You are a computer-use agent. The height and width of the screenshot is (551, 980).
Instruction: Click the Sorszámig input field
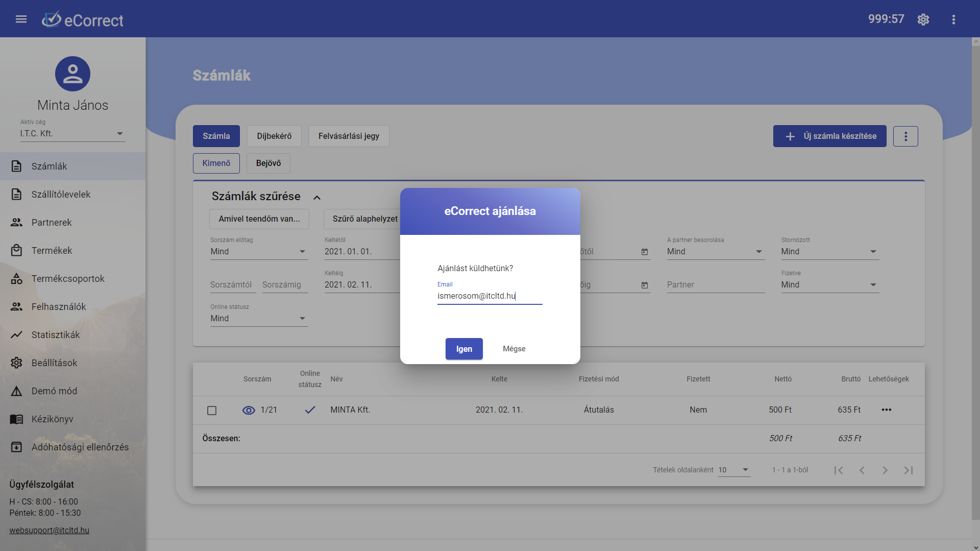click(285, 285)
